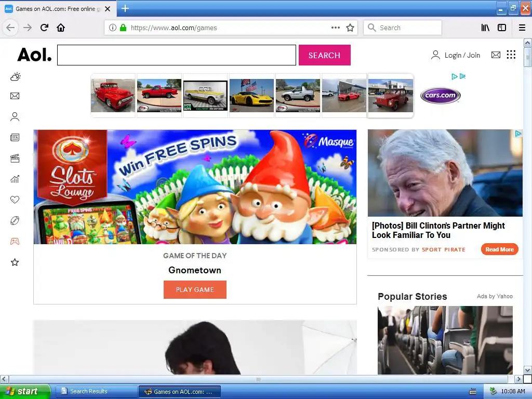
Task: Go back with the browser back arrow
Action: coord(10,28)
